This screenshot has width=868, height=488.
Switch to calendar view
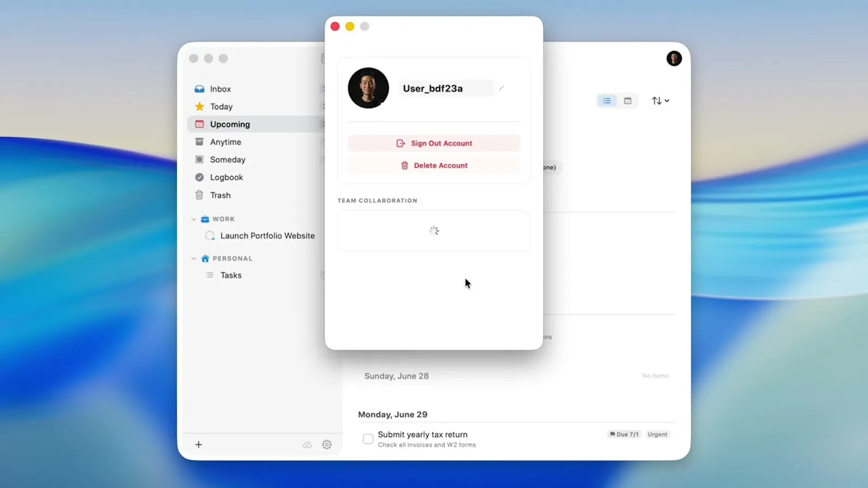tap(628, 101)
